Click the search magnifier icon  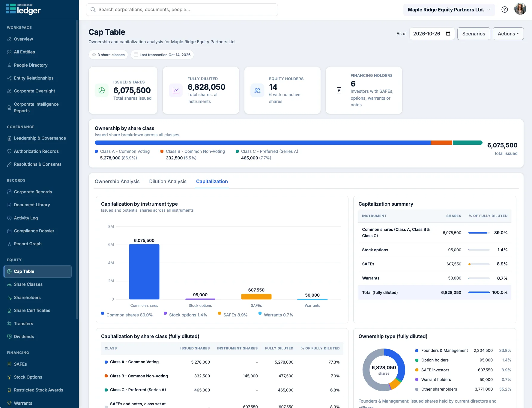click(x=93, y=10)
